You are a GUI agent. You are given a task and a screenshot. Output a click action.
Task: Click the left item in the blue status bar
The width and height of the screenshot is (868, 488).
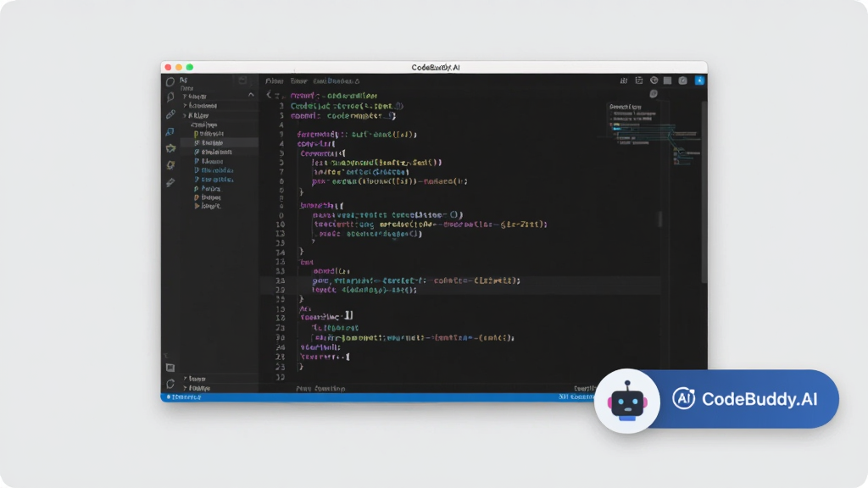(184, 397)
